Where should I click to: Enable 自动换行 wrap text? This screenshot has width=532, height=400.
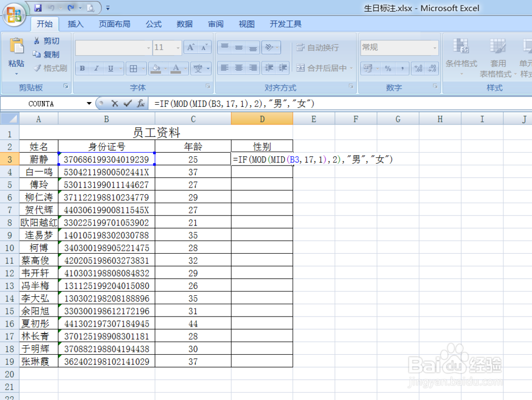pos(317,47)
